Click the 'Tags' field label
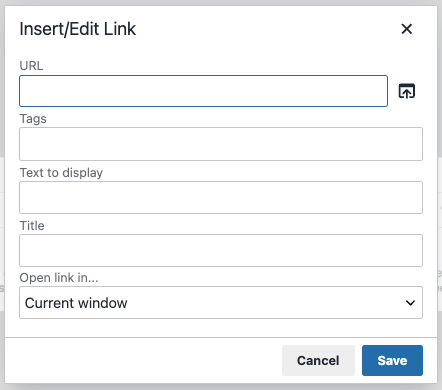The height and width of the screenshot is (390, 442). click(x=33, y=119)
